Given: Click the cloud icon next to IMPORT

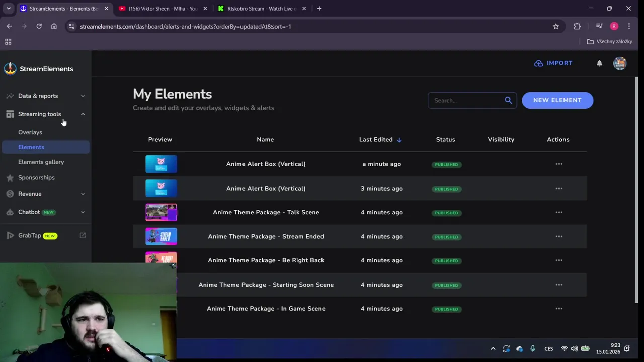Looking at the screenshot, I should pyautogui.click(x=538, y=63).
